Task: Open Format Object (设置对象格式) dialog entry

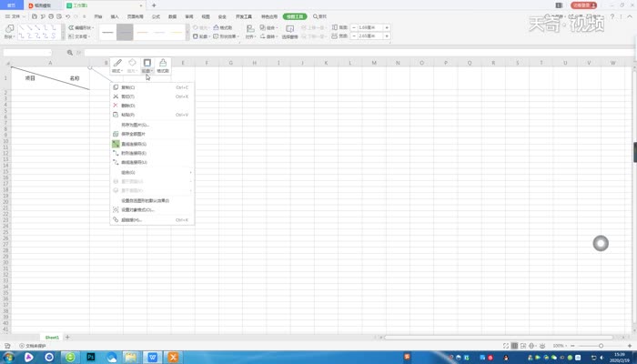Action: [152, 210]
